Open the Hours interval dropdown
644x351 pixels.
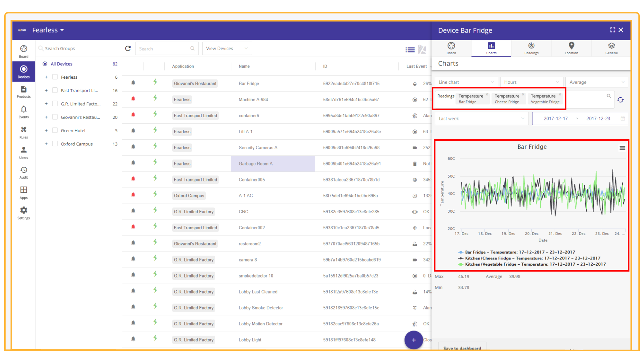click(x=532, y=82)
